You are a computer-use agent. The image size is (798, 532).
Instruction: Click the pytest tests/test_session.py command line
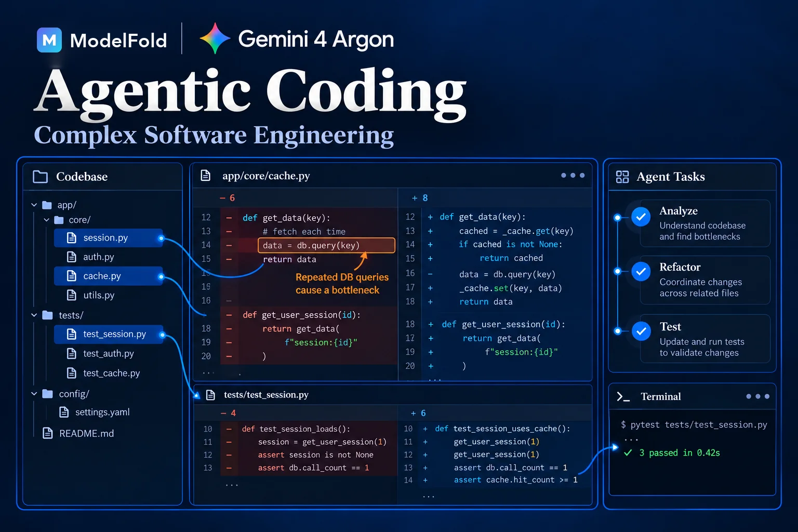click(x=694, y=425)
